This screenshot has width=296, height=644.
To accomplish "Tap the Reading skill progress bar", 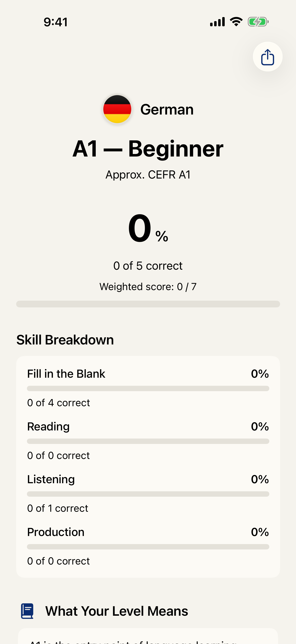I will 148,441.
